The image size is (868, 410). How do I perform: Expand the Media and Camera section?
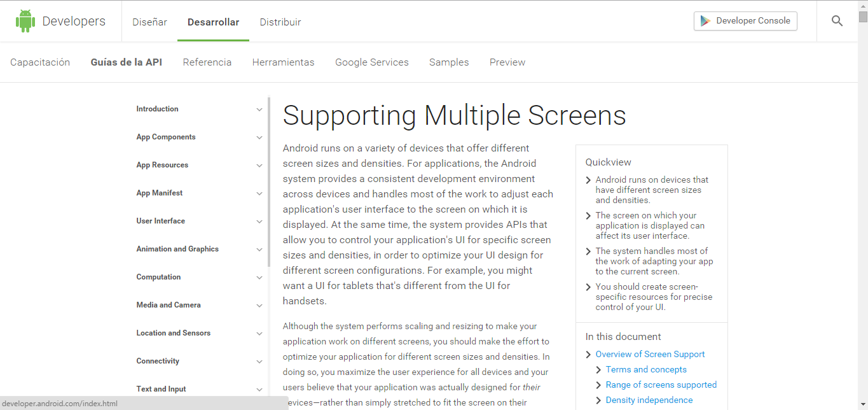click(259, 306)
